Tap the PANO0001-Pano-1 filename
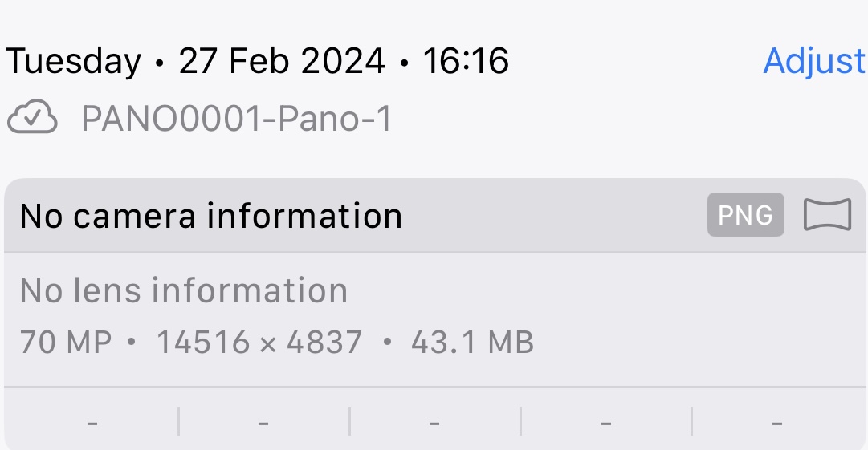The image size is (868, 450). click(x=237, y=119)
